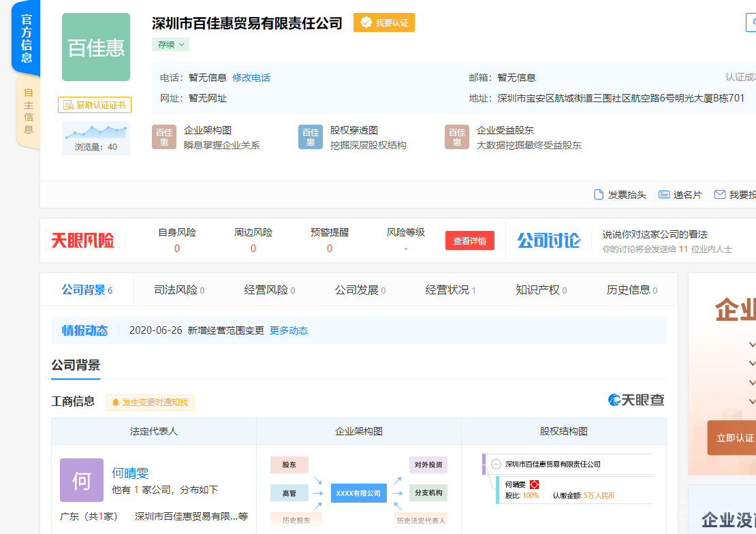Click the 发票抬头 invoice icon
Viewport: 756px width, 534px height.
(x=599, y=195)
